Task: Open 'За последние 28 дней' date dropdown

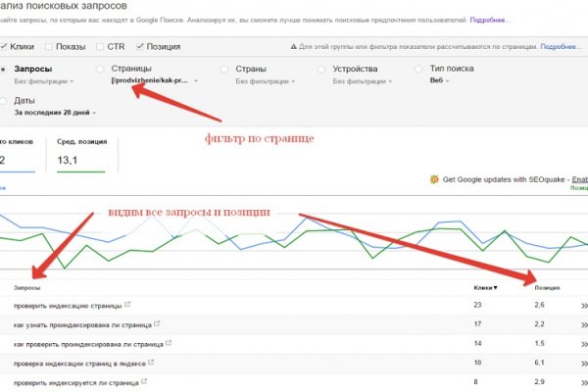Action: pyautogui.click(x=57, y=114)
